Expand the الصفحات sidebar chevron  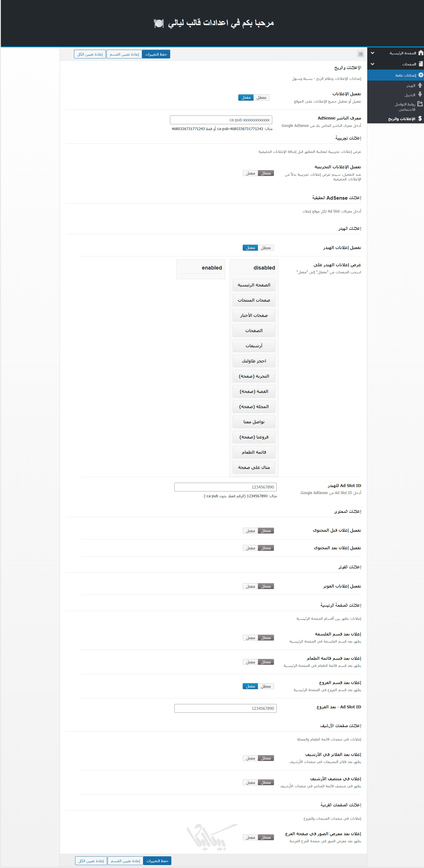[x=373, y=64]
